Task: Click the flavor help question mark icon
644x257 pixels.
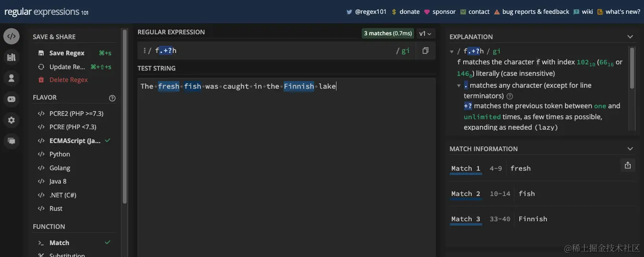Action: pos(112,98)
